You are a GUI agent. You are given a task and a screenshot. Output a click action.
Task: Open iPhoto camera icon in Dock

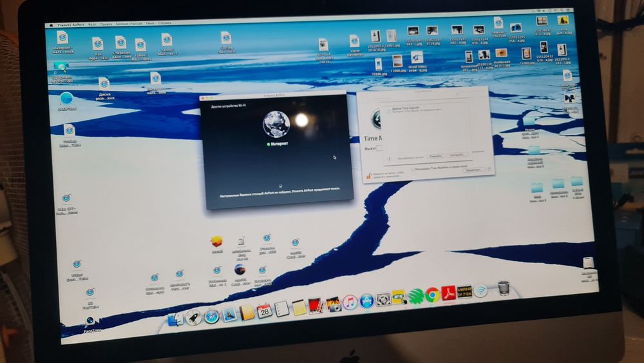point(333,304)
